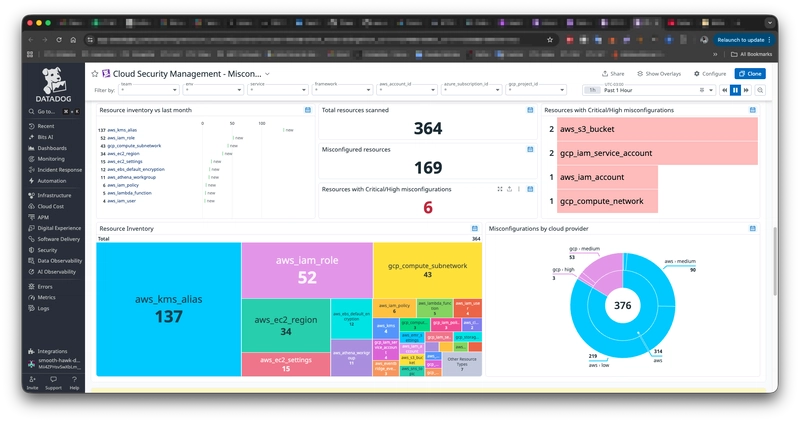The image size is (800, 422).
Task: Click widget icon on Misconfigurations by cloud provider
Action: 753,229
